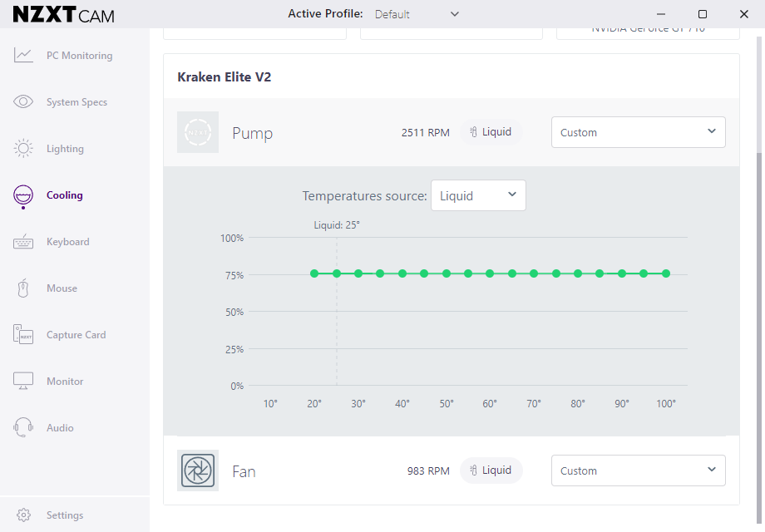Click the NZXT CAM logo
This screenshot has height=532, width=765.
point(63,15)
